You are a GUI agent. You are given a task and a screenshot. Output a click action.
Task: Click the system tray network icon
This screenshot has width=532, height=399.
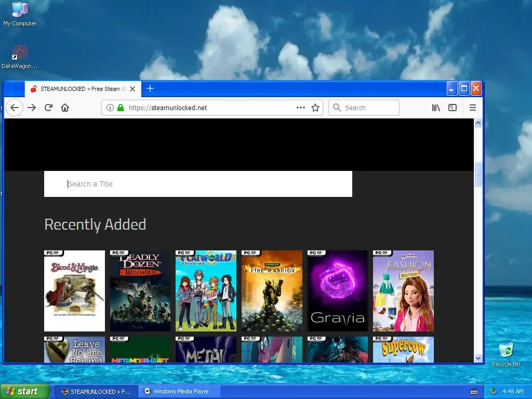[494, 392]
